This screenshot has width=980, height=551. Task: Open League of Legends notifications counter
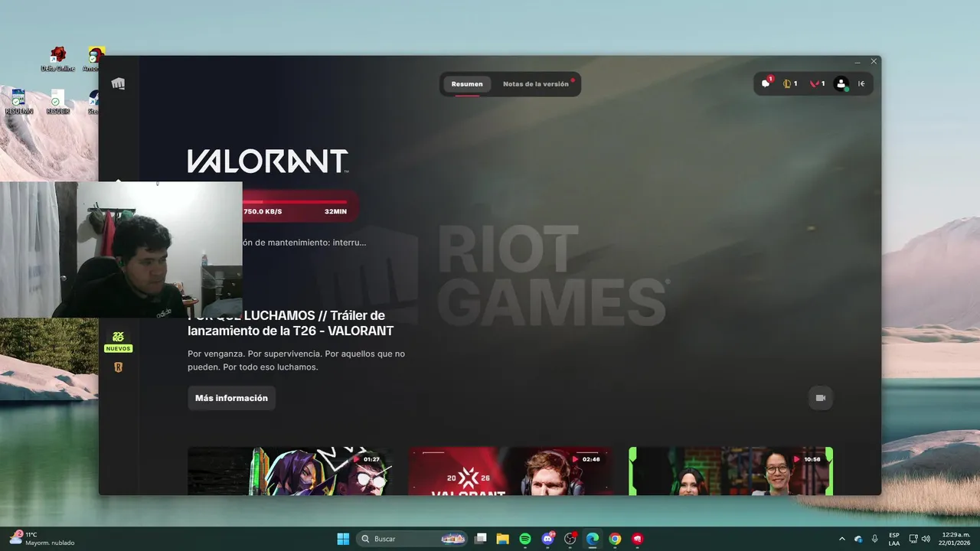(x=791, y=83)
